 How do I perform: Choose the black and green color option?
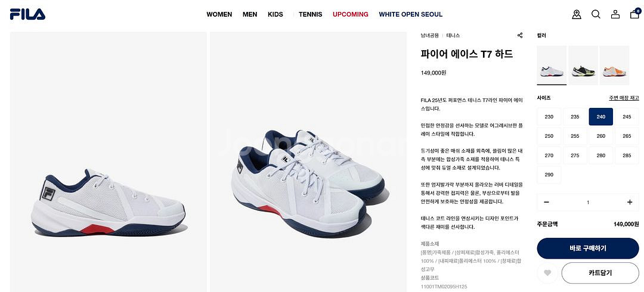(583, 66)
